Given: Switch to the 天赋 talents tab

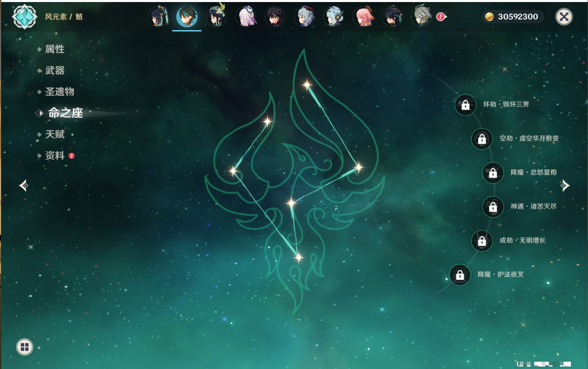Looking at the screenshot, I should pyautogui.click(x=55, y=134).
